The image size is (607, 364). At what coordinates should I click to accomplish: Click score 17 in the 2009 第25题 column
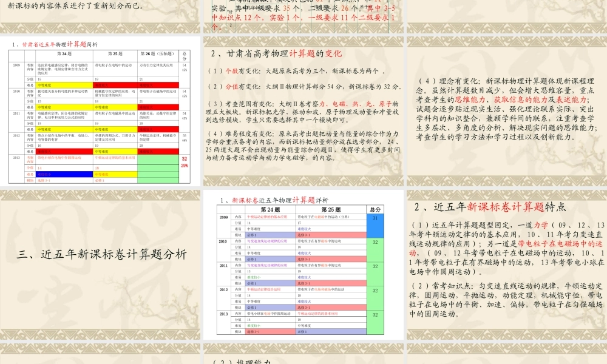tap(299, 223)
